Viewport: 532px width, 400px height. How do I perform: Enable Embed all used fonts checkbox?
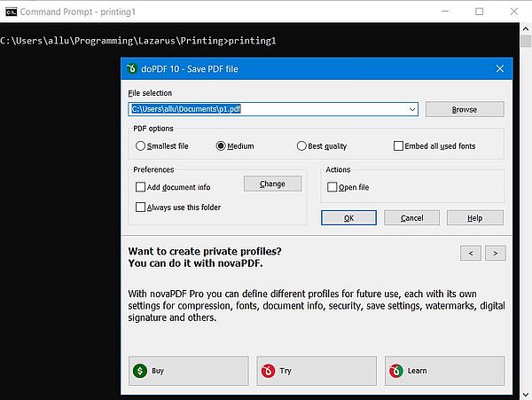point(398,145)
